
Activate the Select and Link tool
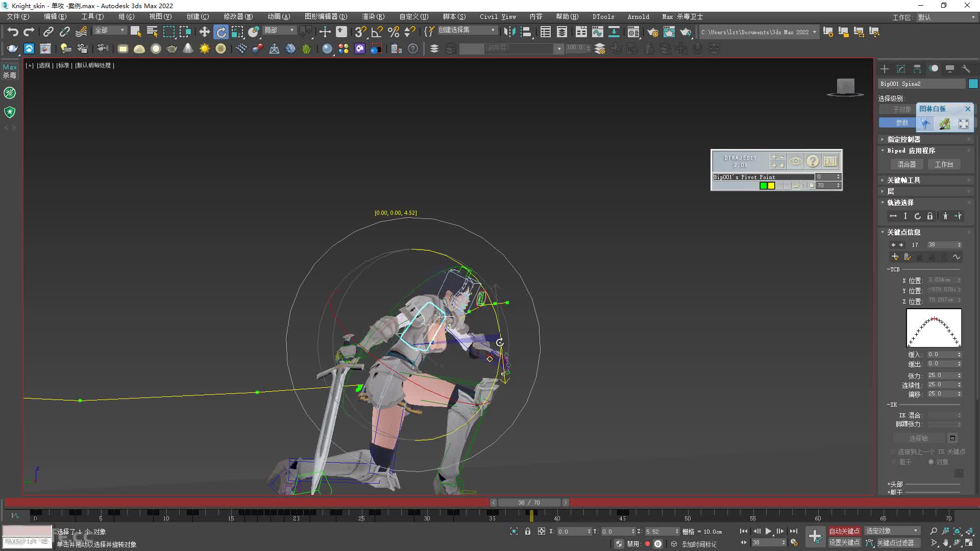click(x=48, y=32)
